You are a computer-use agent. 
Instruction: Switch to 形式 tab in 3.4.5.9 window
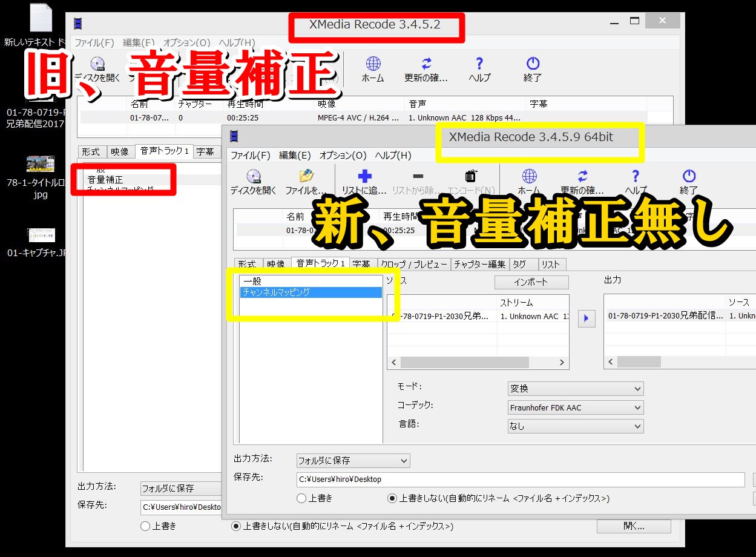[x=247, y=265]
